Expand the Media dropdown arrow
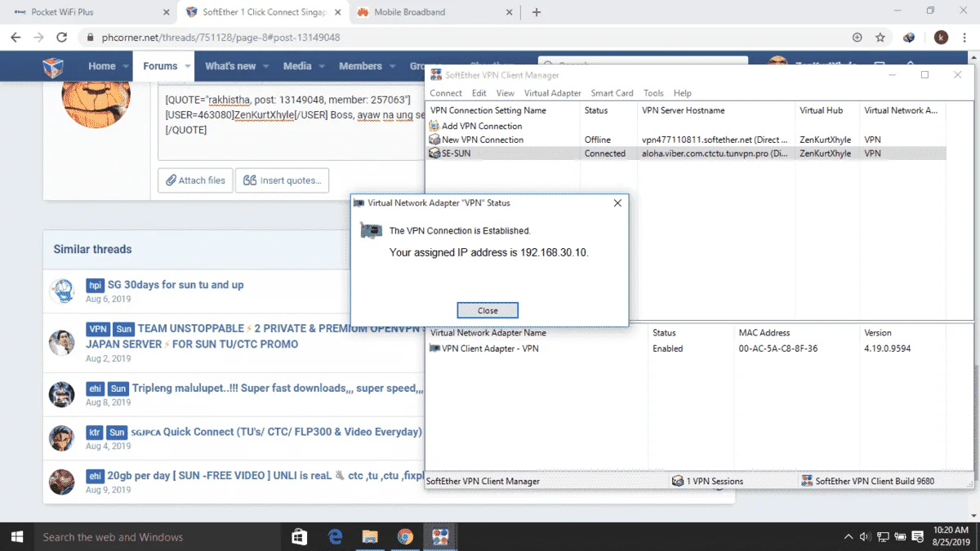This screenshot has height=551, width=980. coord(322,66)
